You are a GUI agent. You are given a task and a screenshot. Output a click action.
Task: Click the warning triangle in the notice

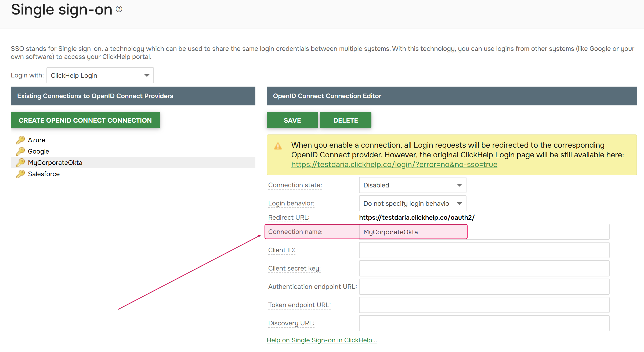(x=278, y=146)
